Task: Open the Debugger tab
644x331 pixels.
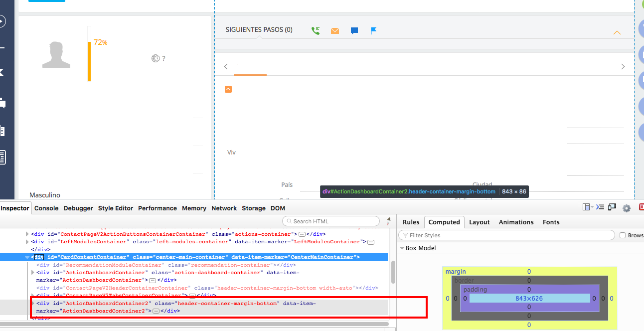Action: coord(78,208)
